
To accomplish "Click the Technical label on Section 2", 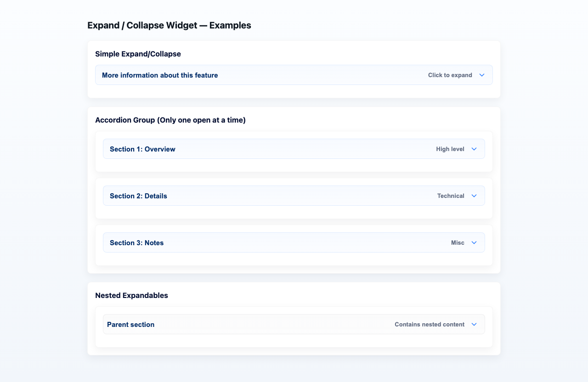I will [x=451, y=196].
